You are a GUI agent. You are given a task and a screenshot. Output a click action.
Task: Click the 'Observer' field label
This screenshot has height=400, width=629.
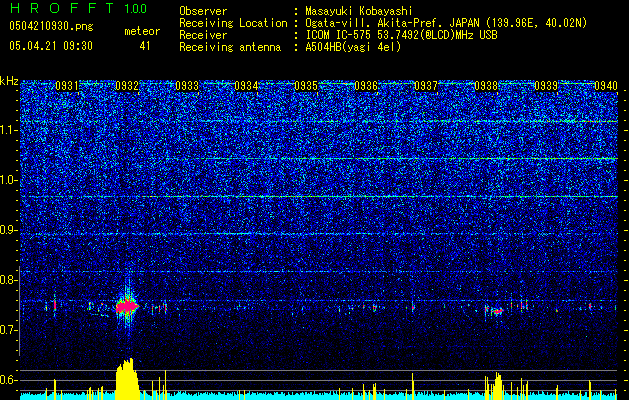click(x=203, y=11)
